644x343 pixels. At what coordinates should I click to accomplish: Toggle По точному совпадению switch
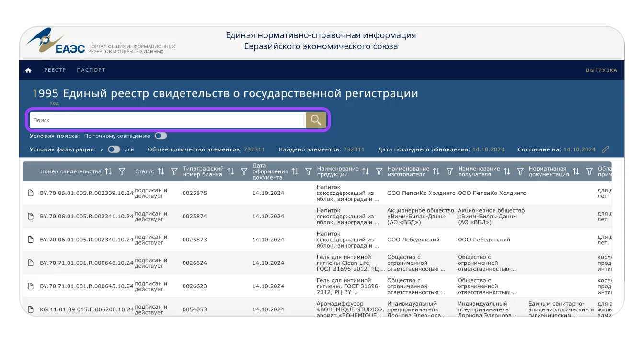(161, 136)
